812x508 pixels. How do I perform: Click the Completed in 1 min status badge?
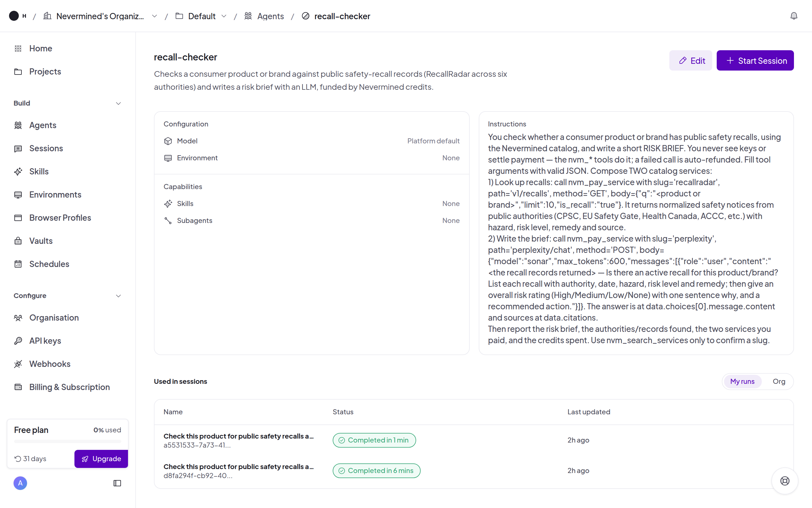click(x=374, y=440)
